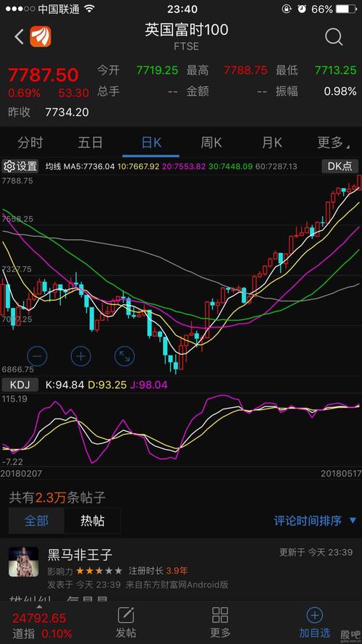Tap the post compose pencil icon

(x=126, y=615)
